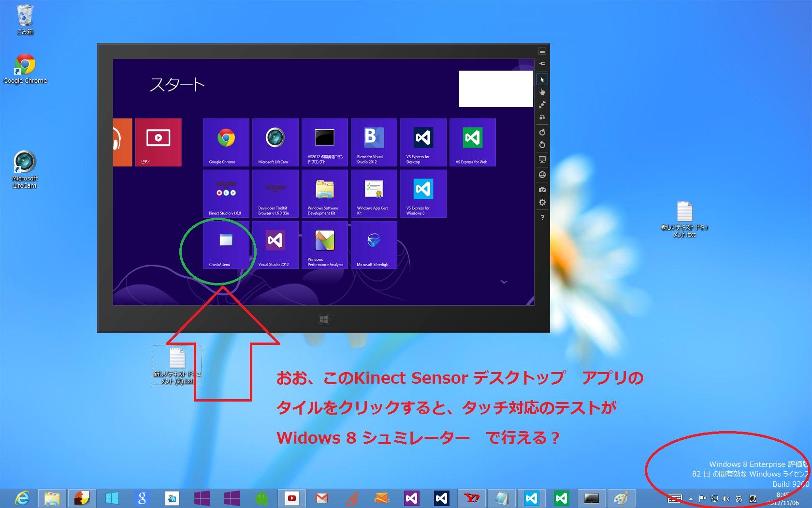Open VS Express for Windows 8 tile
812x508 pixels.
coord(423,194)
